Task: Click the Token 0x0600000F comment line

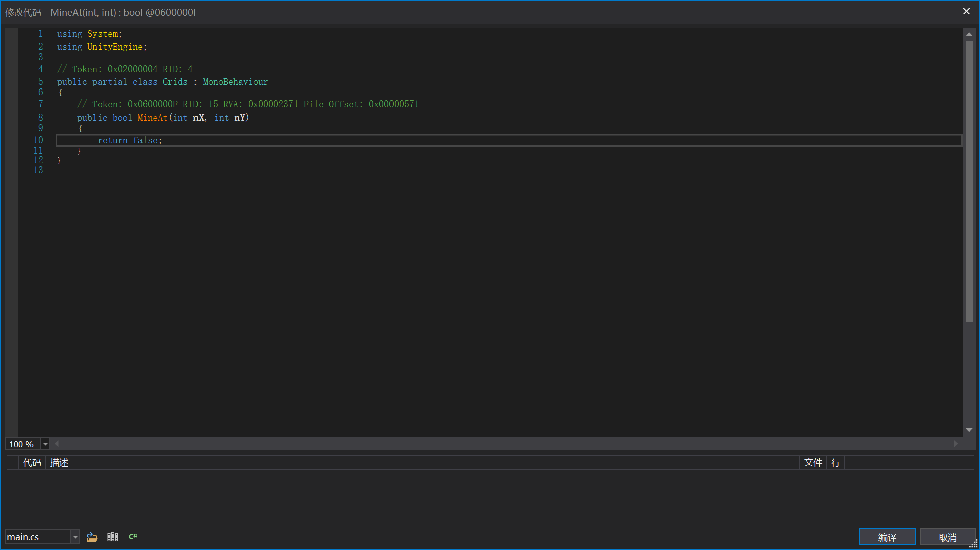Action: [248, 104]
